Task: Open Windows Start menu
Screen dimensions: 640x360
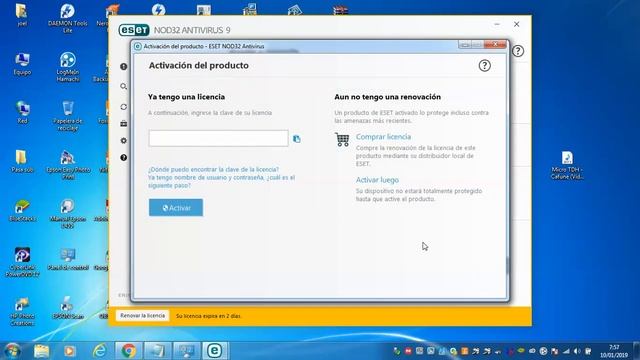Action: tap(12, 351)
